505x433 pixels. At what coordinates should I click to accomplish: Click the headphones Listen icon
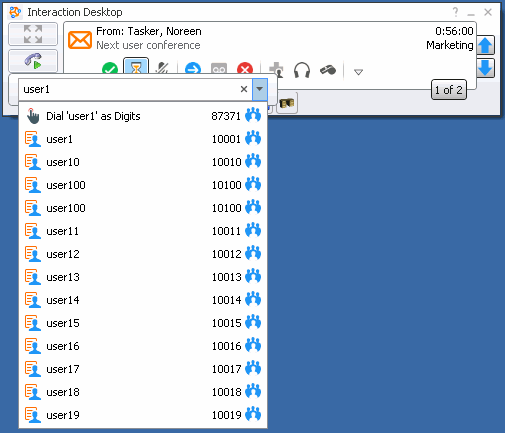click(x=302, y=70)
